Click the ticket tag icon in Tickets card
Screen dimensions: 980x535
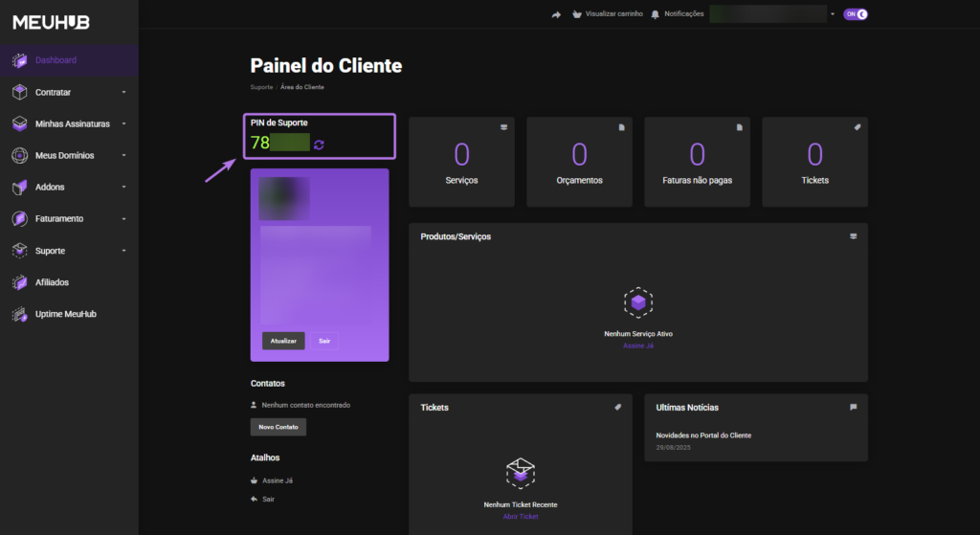pyautogui.click(x=617, y=407)
